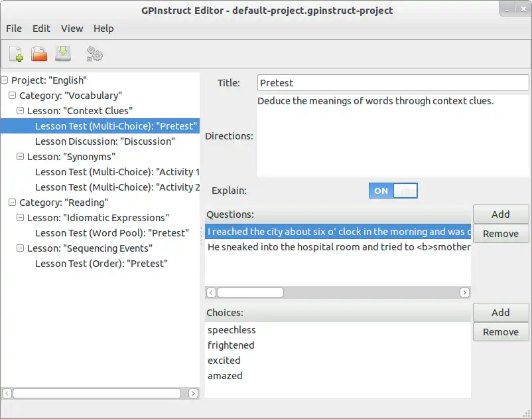Open the View menu

72,29
